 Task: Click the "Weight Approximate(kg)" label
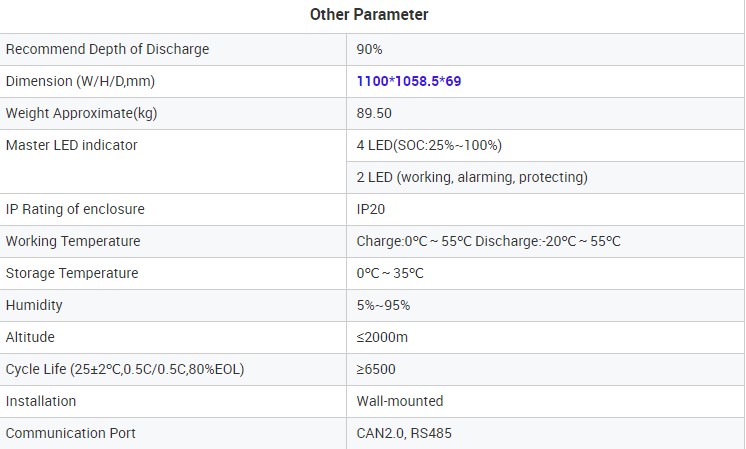coord(82,113)
